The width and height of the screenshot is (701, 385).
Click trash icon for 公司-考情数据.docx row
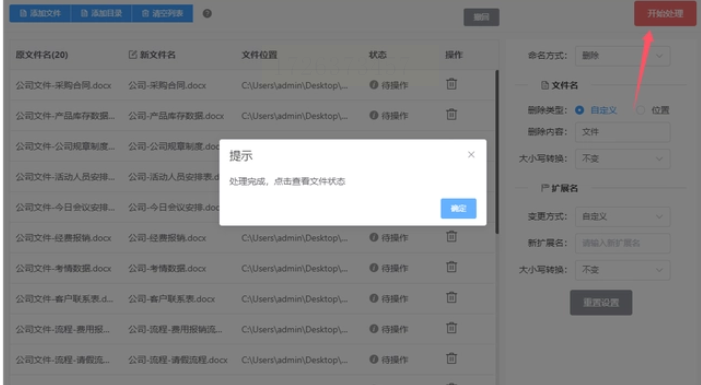(452, 267)
